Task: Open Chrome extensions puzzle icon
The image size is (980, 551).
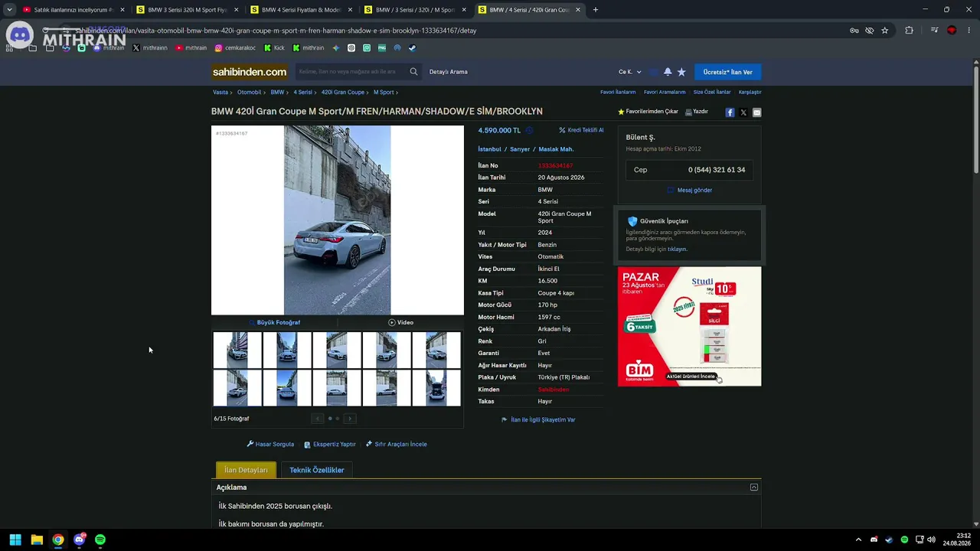Action: click(x=910, y=31)
